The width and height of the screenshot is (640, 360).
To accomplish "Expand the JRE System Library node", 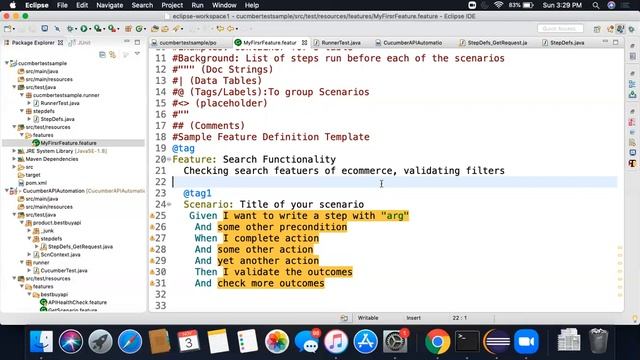I will point(14,151).
